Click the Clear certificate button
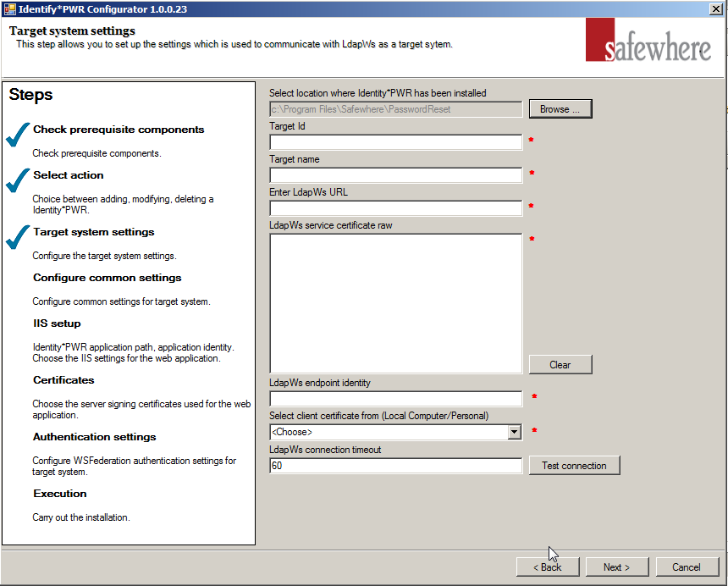This screenshot has width=728, height=586. pyautogui.click(x=560, y=364)
